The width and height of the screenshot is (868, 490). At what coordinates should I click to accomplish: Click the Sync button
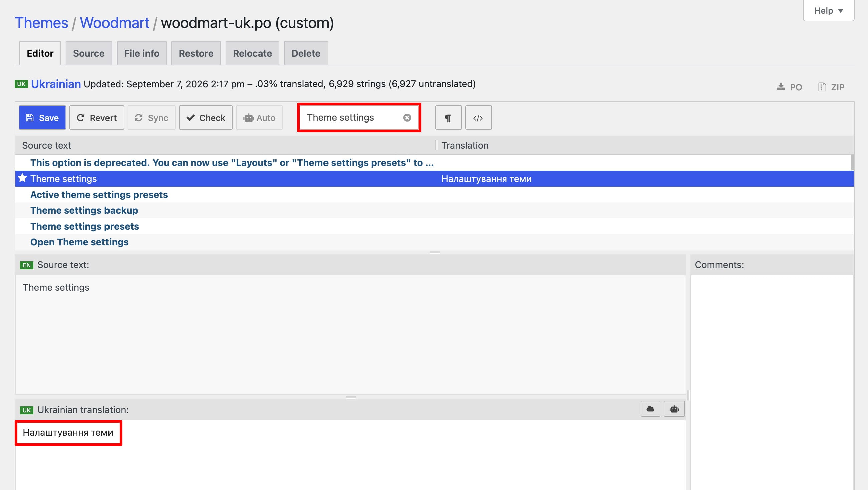point(151,117)
